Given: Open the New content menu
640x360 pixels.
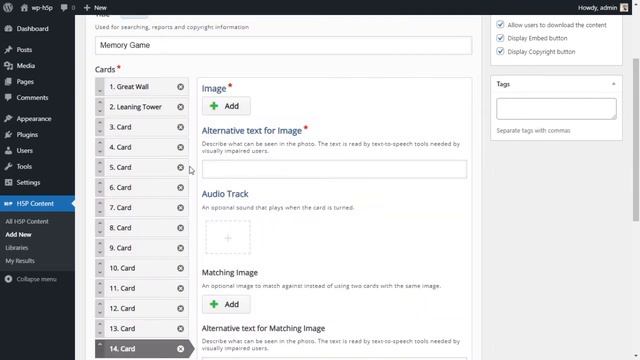Looking at the screenshot, I should coord(95,7).
